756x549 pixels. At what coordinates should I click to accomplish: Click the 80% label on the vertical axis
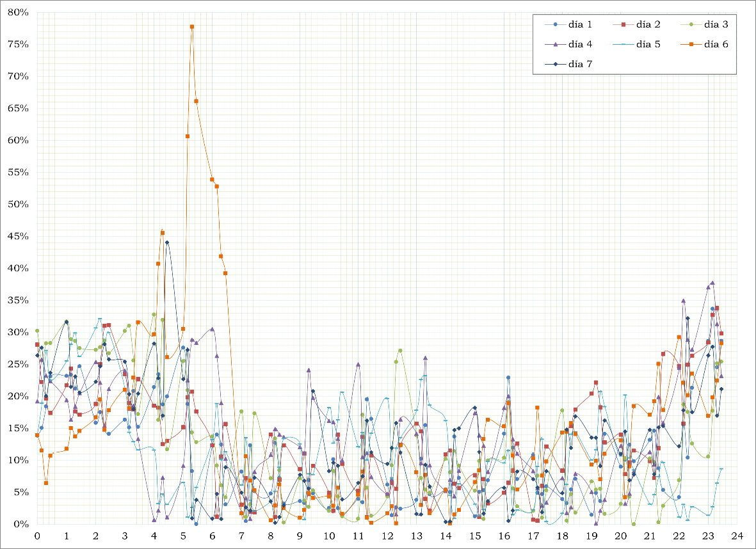[18, 13]
